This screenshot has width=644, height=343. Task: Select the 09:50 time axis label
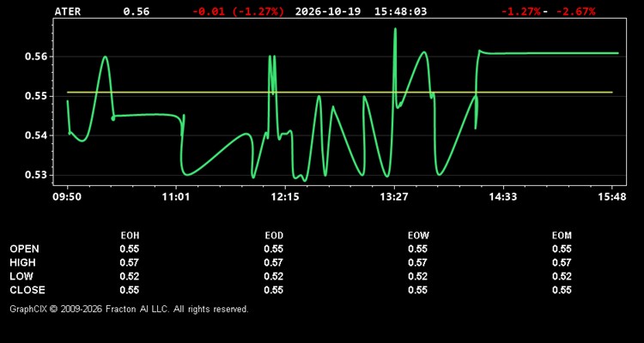pyautogui.click(x=67, y=197)
